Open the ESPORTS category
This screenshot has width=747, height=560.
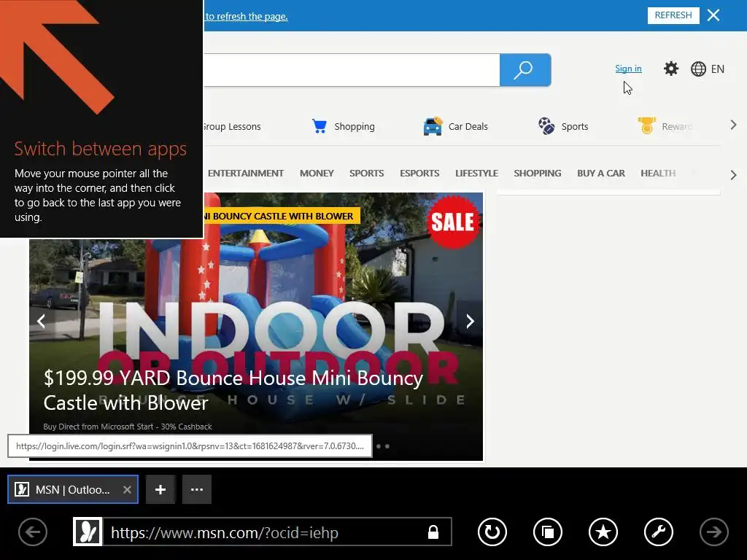pyautogui.click(x=419, y=174)
